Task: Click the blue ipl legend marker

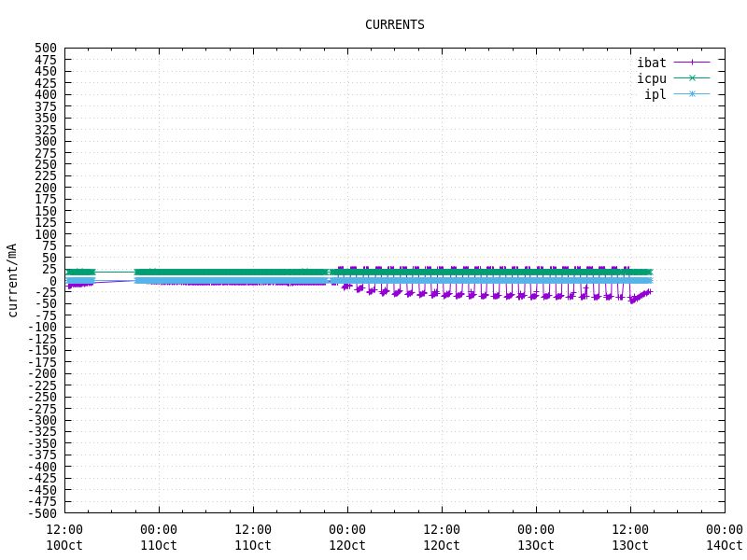Action: pyautogui.click(x=692, y=94)
